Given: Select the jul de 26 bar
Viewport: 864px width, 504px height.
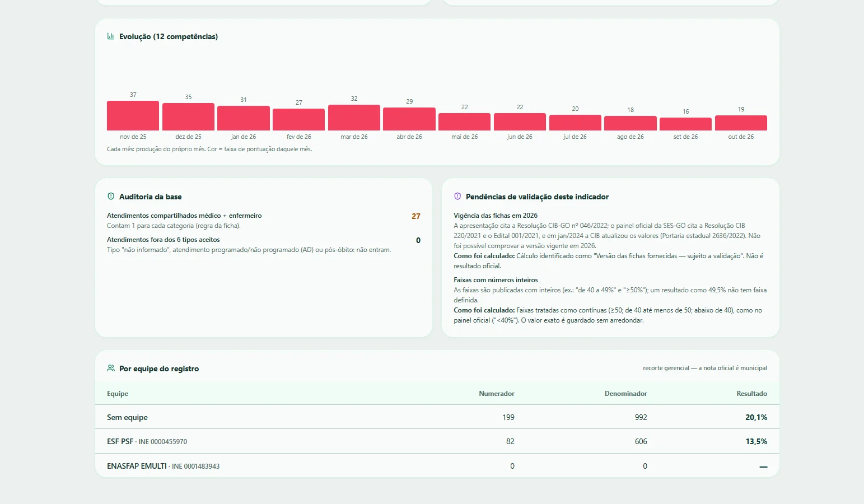Looking at the screenshot, I should point(575,123).
